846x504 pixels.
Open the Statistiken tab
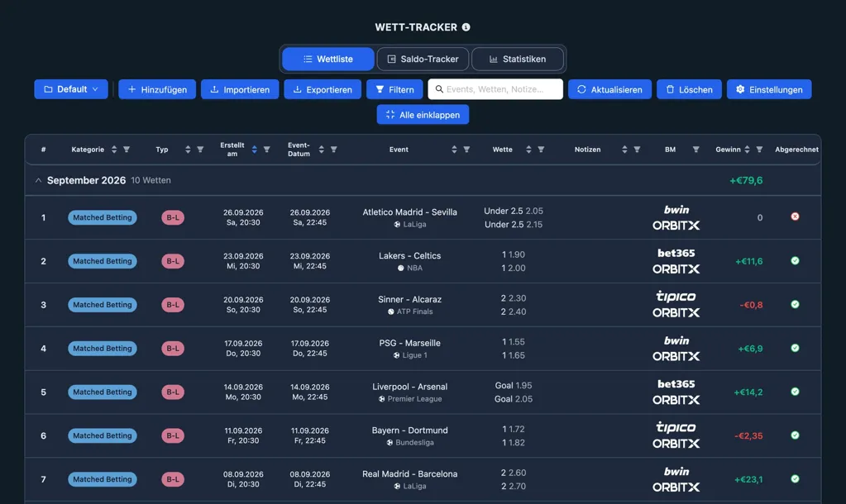(518, 59)
